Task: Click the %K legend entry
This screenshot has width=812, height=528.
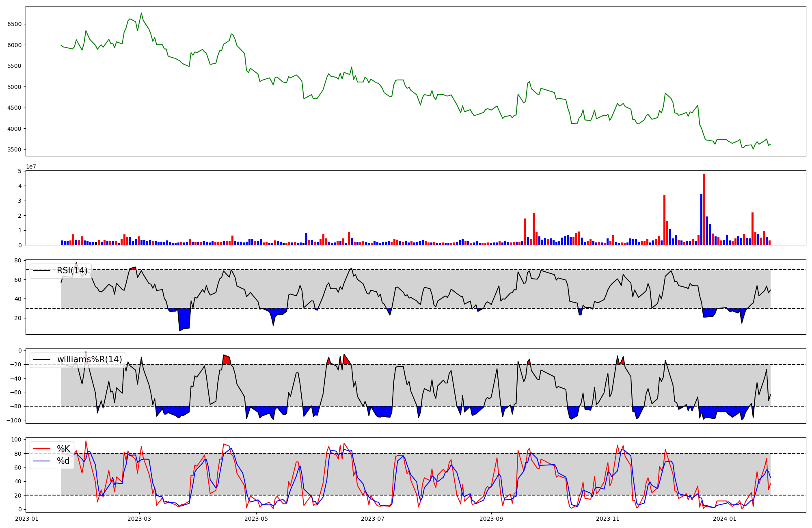Action: point(63,449)
